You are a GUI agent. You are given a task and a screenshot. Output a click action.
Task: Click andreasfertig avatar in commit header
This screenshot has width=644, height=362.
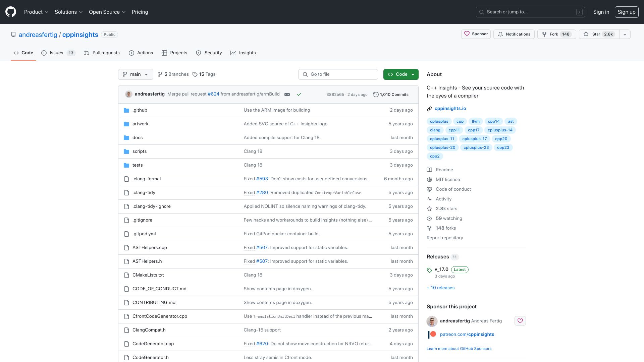click(x=129, y=94)
